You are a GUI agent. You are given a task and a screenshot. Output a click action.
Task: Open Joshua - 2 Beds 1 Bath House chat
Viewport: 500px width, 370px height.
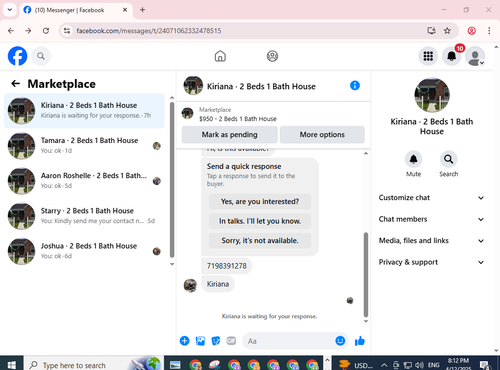click(84, 251)
